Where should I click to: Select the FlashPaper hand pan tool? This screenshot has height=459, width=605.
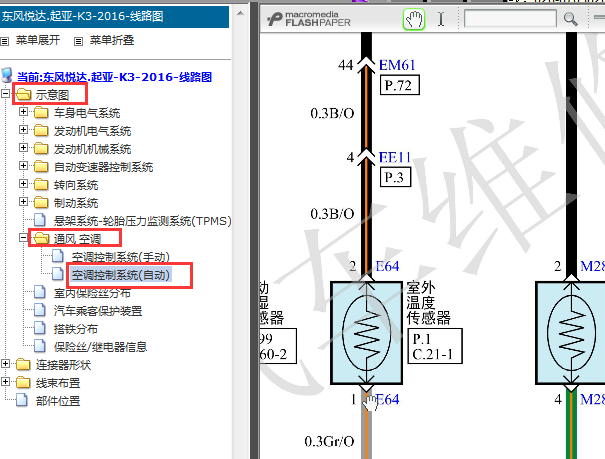[x=414, y=19]
